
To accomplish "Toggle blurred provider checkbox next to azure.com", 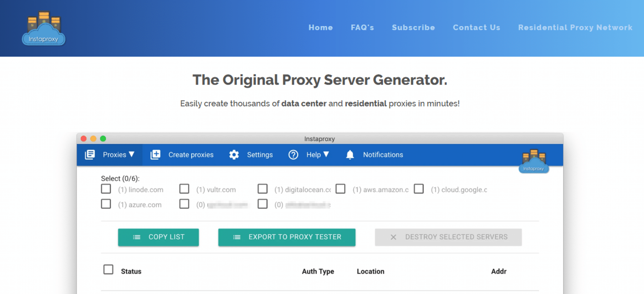I will (x=184, y=204).
